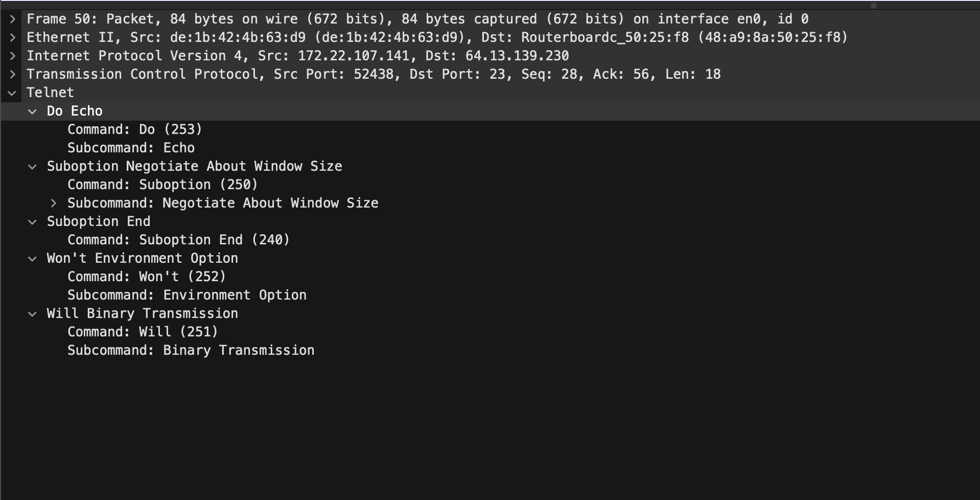Expand the Frame 50 details row
Screen dimensions: 980x500
tap(13, 19)
